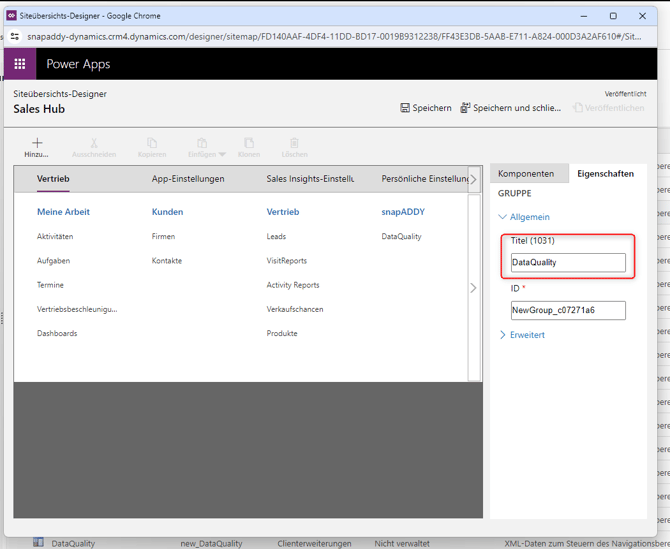Select the App-Einstellungen area tab
Image resolution: width=670 pixels, height=549 pixels.
pos(188,179)
